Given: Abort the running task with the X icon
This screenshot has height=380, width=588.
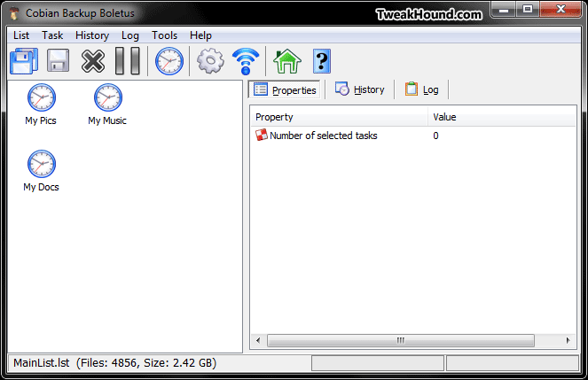Looking at the screenshot, I should pos(92,61).
